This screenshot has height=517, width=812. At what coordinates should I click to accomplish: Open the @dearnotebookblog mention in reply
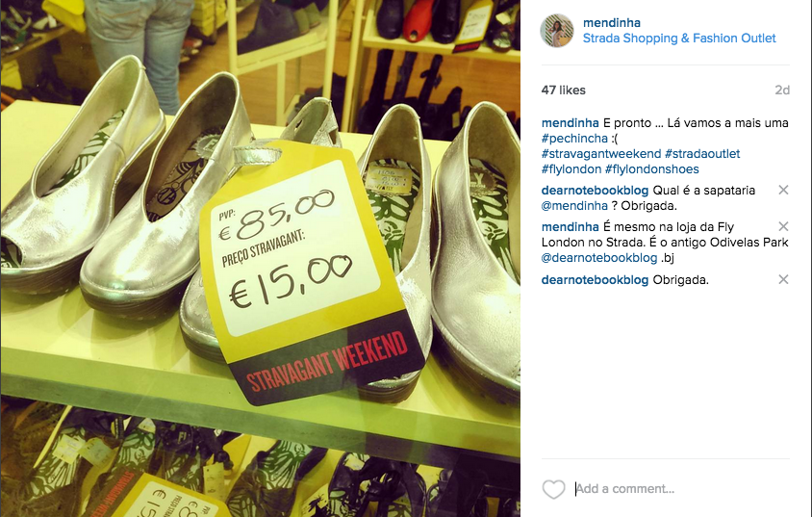(599, 257)
